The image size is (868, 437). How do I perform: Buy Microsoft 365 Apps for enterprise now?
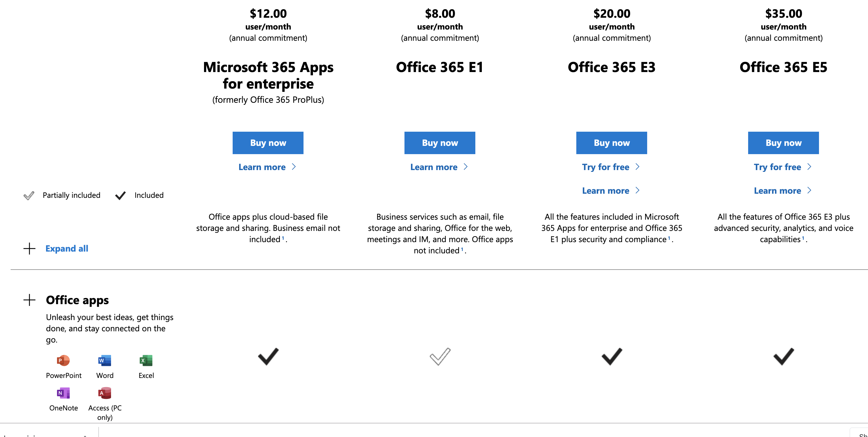pyautogui.click(x=268, y=143)
